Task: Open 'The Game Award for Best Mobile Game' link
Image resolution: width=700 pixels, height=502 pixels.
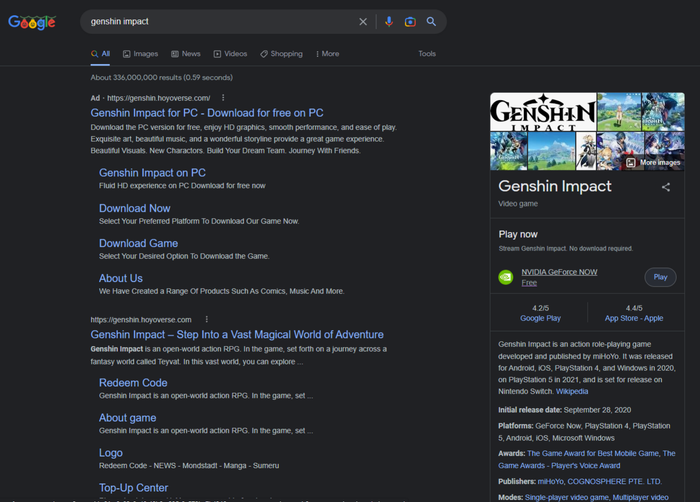Action: pyautogui.click(x=593, y=453)
